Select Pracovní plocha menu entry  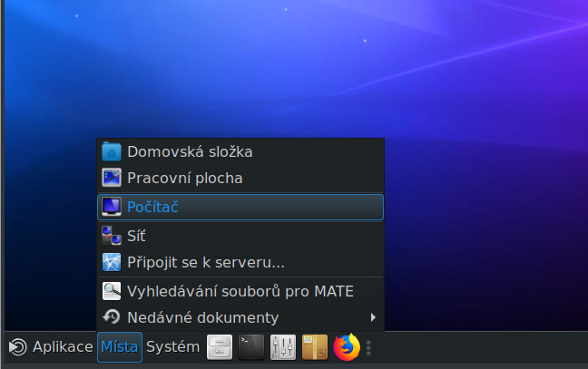240,178
